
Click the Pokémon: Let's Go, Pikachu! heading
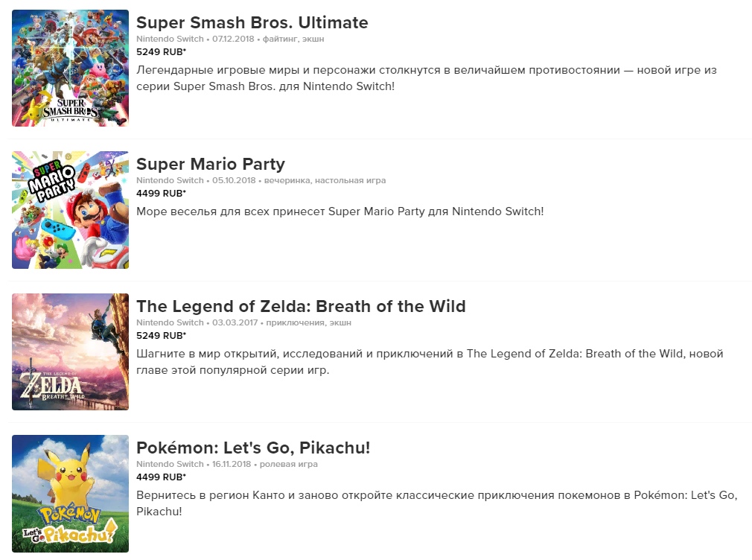tap(253, 448)
